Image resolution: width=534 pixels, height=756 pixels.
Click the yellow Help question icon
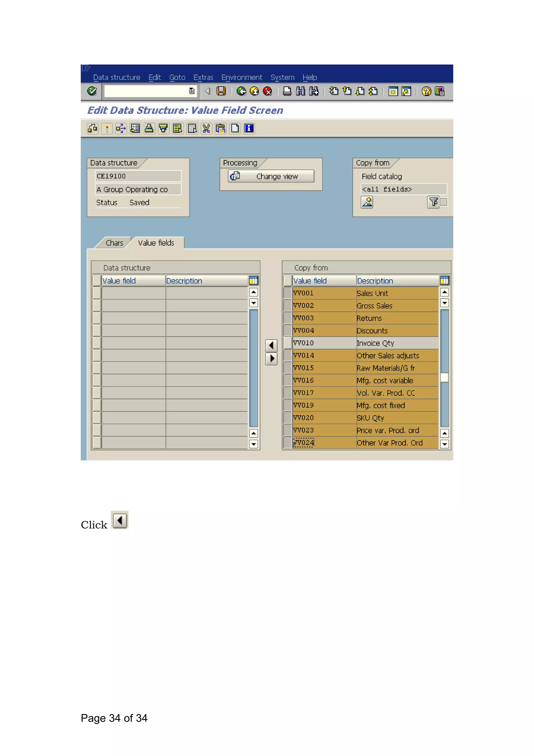(426, 91)
